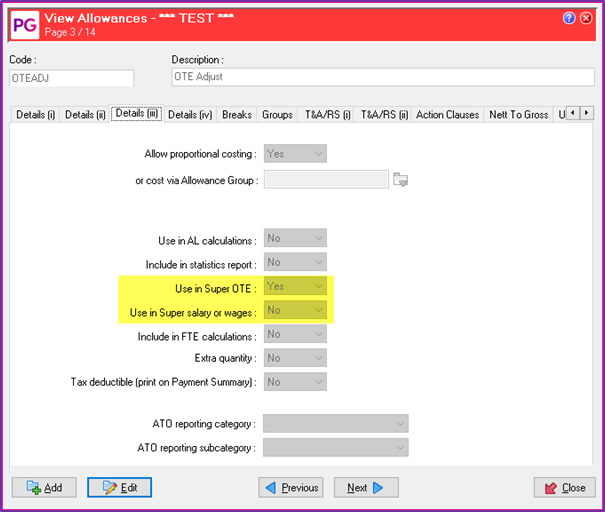Select the Nett To Gross tab

518,115
